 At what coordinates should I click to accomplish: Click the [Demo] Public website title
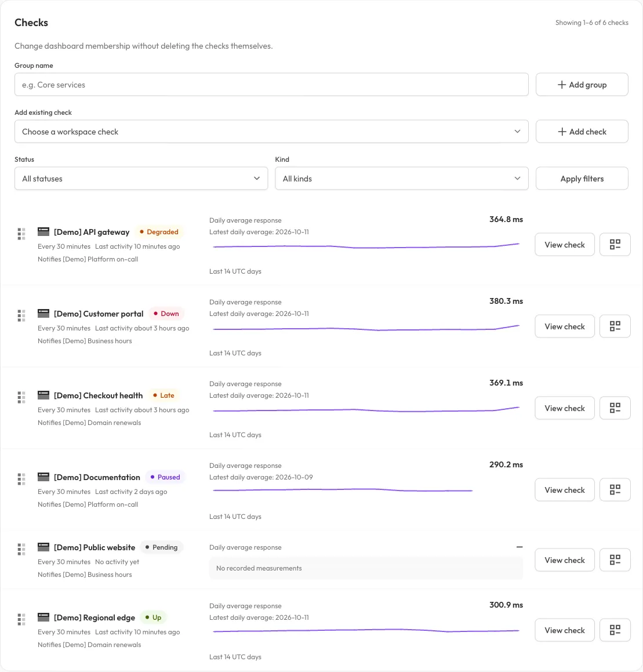pos(95,547)
